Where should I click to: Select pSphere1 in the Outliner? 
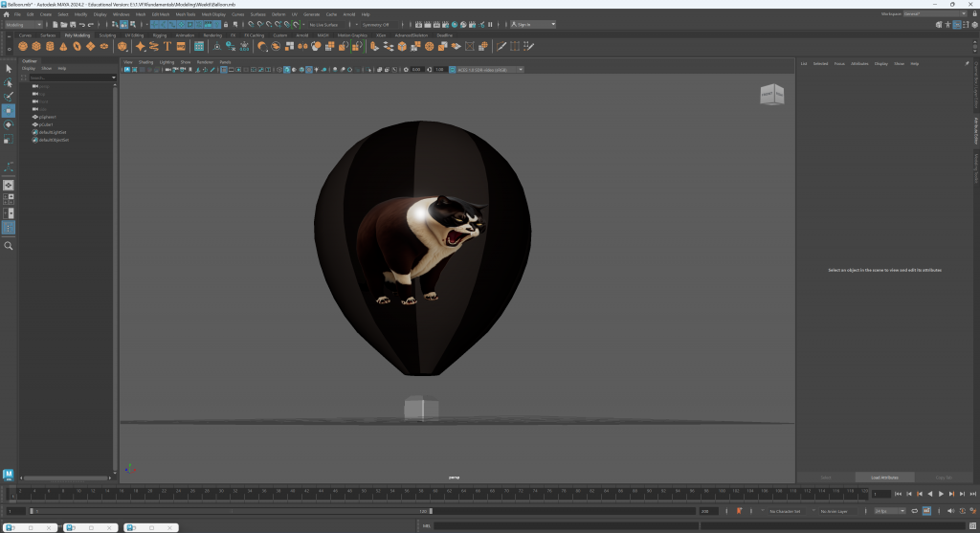[48, 117]
